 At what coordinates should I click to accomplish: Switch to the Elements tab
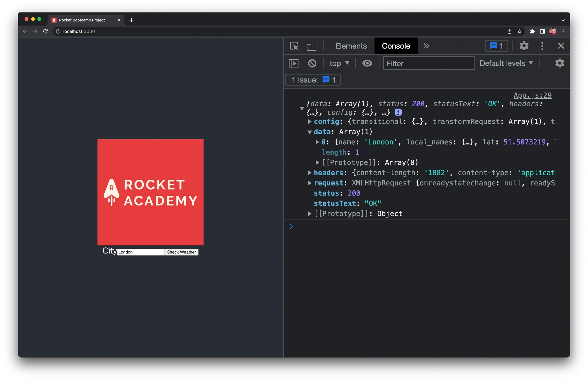click(351, 46)
